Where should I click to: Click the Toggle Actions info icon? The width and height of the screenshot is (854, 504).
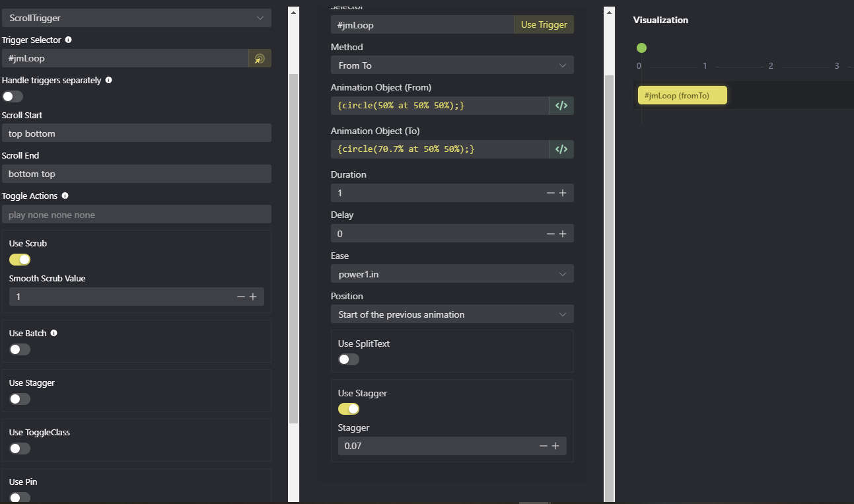click(65, 196)
